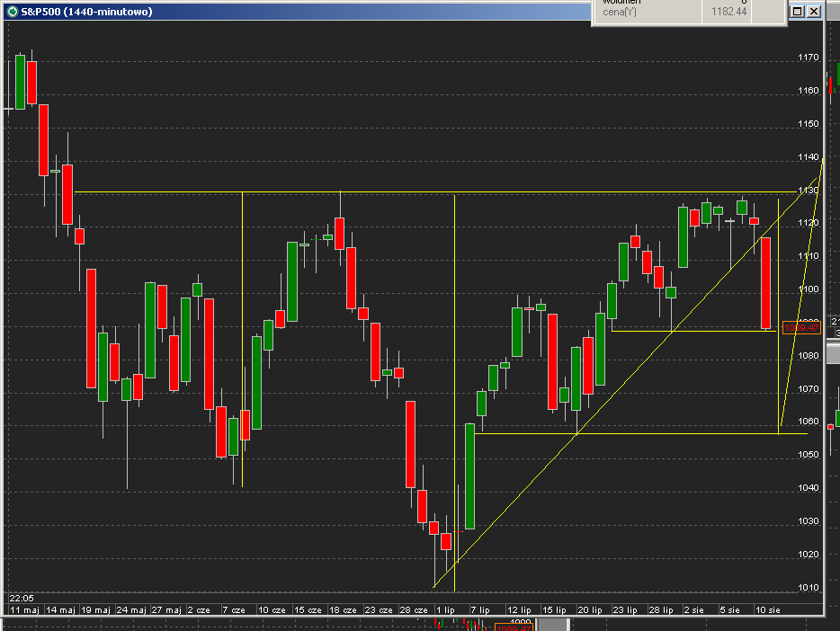Screen dimensions: 840x631
Task: Click the 19 maj date label
Action: point(95,609)
